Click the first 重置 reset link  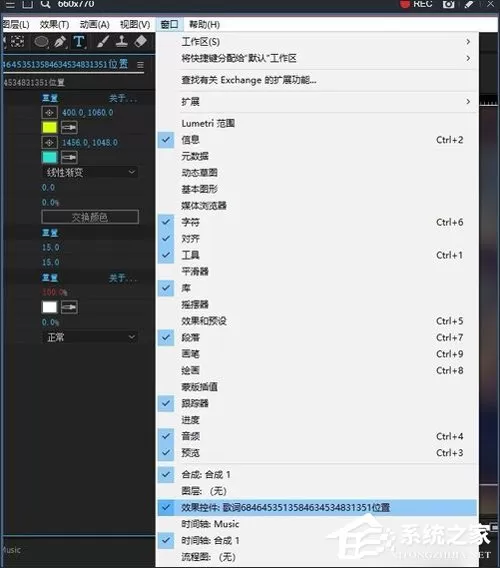pos(50,98)
